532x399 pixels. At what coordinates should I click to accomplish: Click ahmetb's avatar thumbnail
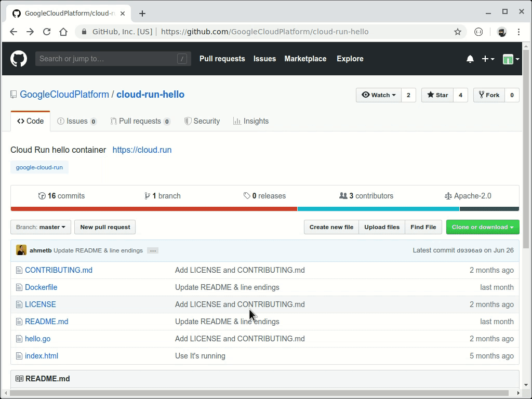coord(21,250)
